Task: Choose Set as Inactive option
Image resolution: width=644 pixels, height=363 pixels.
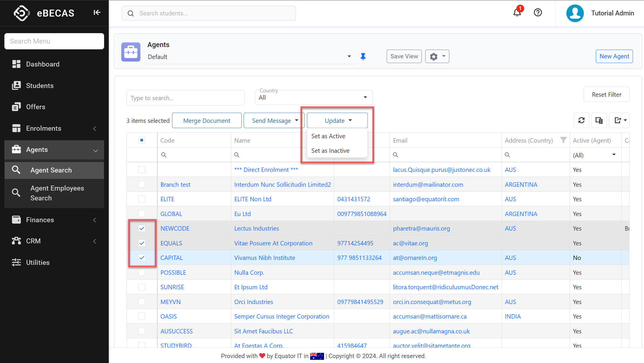Action: point(330,151)
